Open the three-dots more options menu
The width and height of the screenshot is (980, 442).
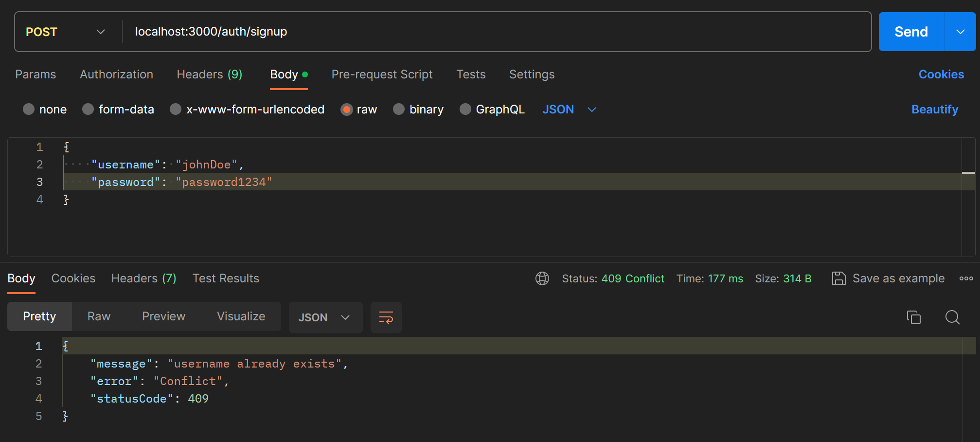pyautogui.click(x=966, y=278)
